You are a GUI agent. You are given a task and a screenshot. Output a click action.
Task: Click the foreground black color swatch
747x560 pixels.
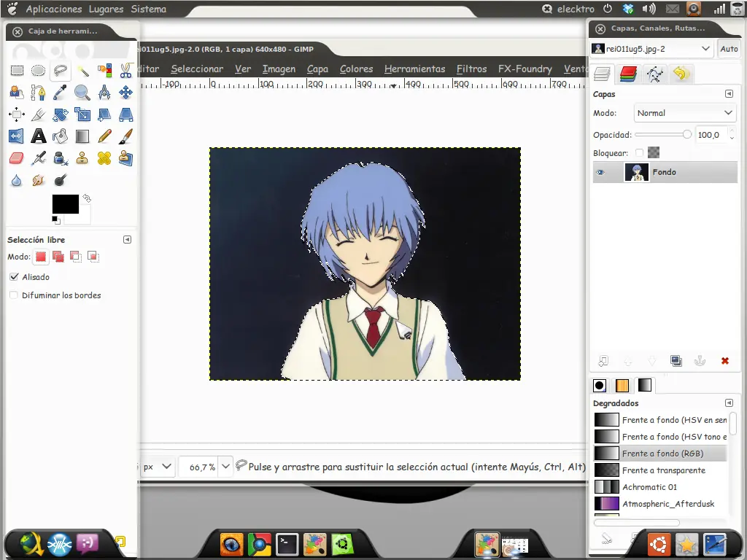(x=65, y=204)
